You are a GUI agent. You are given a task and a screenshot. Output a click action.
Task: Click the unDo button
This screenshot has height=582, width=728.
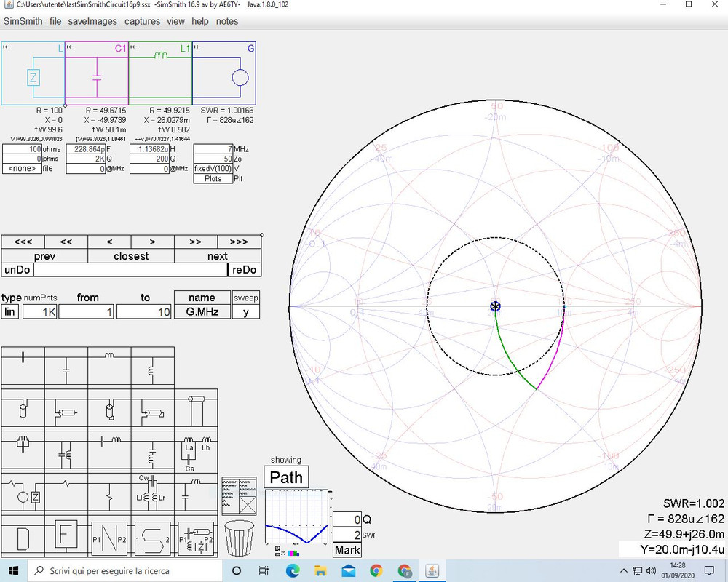(x=17, y=270)
